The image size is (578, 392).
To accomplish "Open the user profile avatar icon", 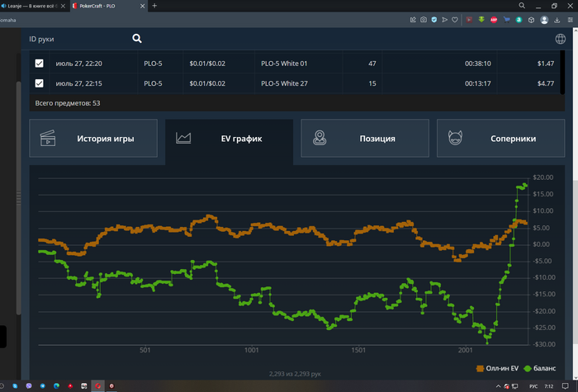I will (x=544, y=20).
